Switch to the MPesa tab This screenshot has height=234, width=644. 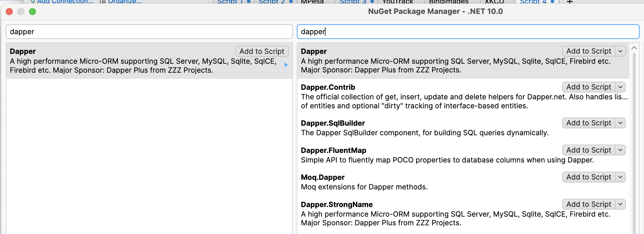click(312, 2)
